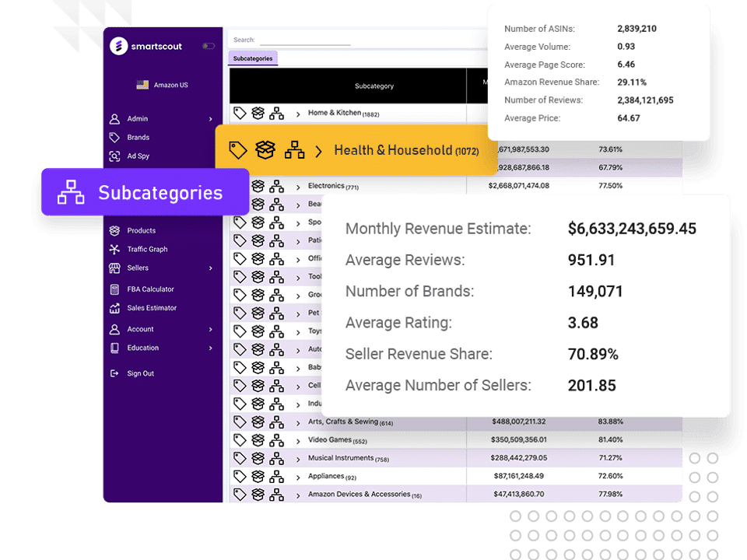Screen dimensions: 747x560
Task: Open the Sellers menu
Action: coord(138,268)
